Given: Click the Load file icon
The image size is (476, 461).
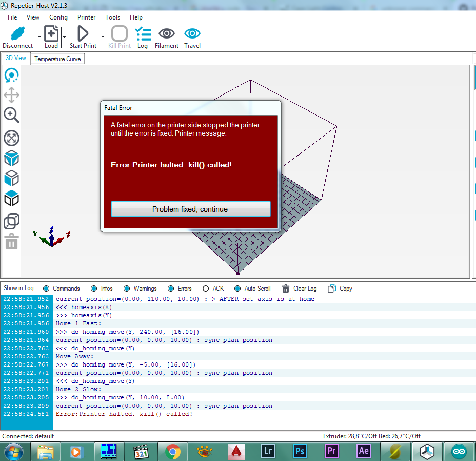Looking at the screenshot, I should click(51, 33).
